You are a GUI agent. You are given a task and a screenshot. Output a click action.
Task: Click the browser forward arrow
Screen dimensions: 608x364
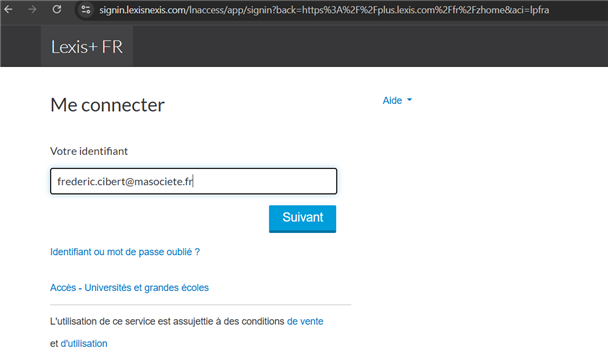pos(33,9)
